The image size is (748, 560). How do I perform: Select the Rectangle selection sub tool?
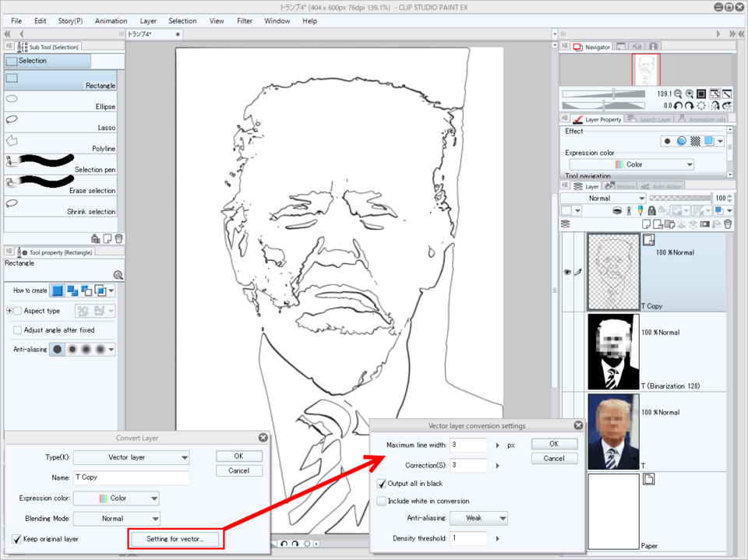61,81
